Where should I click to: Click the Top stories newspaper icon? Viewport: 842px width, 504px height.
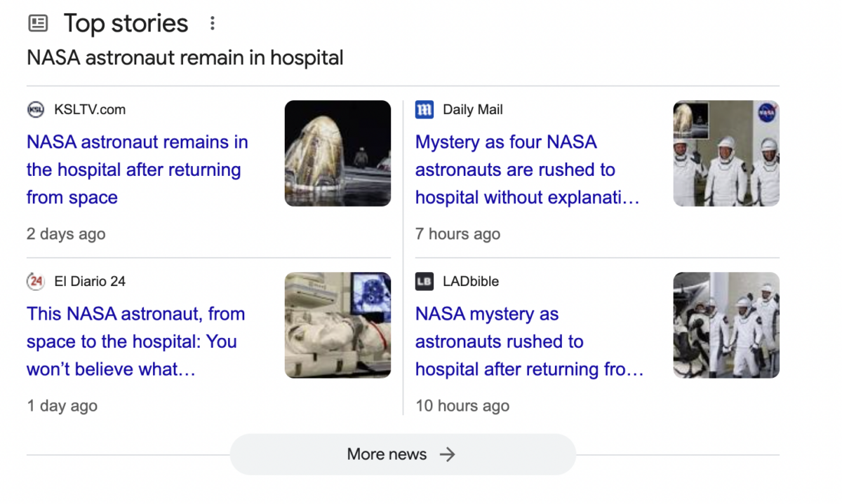38,24
